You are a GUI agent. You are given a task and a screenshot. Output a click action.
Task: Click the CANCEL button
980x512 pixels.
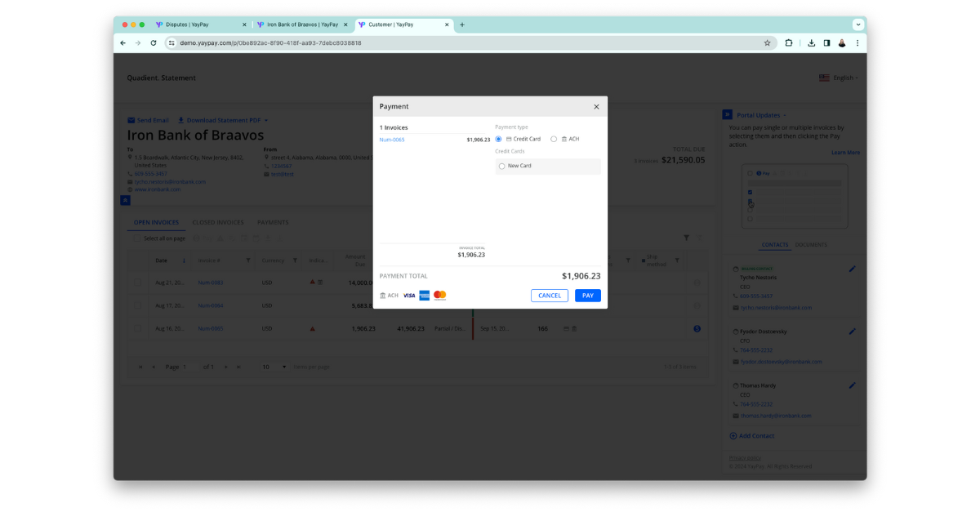pos(550,296)
